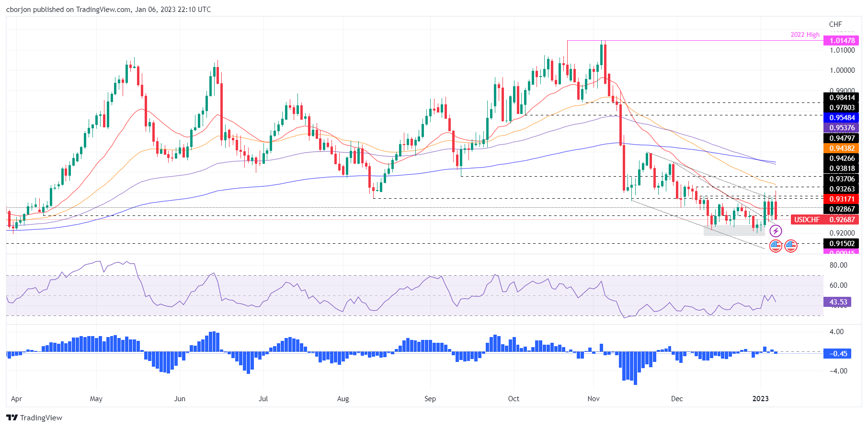Click the '2022 High' line label

click(805, 35)
